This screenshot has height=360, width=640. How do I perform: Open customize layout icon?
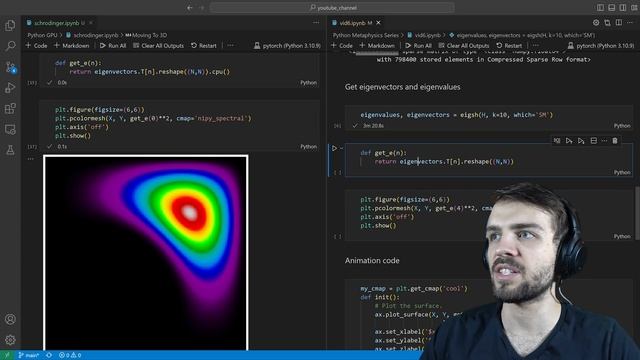coord(634,7)
